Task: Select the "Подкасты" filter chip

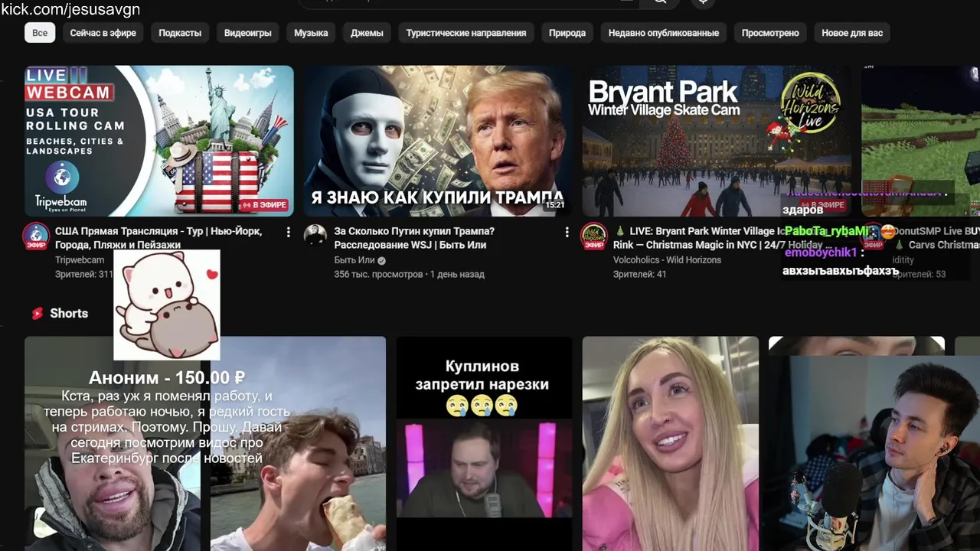Action: click(x=180, y=33)
